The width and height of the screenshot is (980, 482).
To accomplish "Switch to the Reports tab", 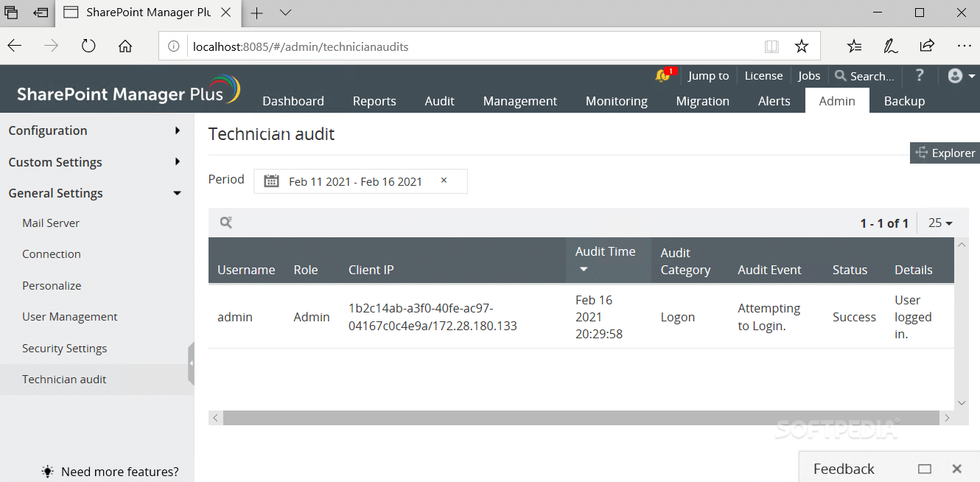I will (374, 101).
